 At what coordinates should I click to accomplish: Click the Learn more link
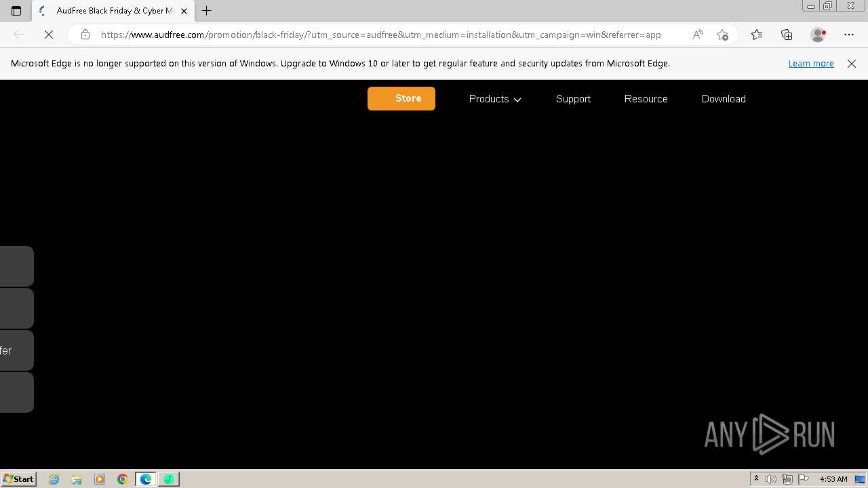[x=811, y=63]
